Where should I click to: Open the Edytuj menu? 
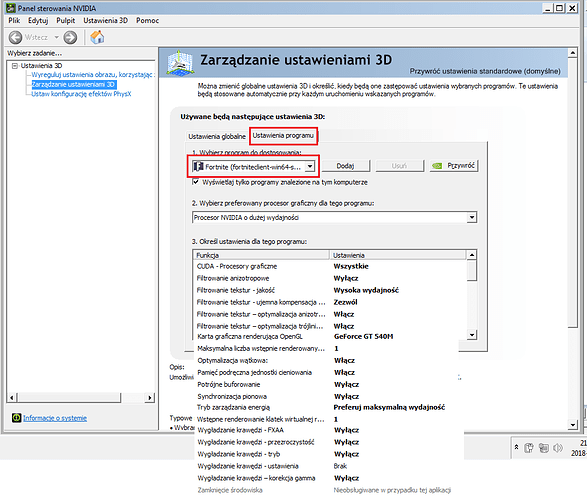(x=38, y=21)
